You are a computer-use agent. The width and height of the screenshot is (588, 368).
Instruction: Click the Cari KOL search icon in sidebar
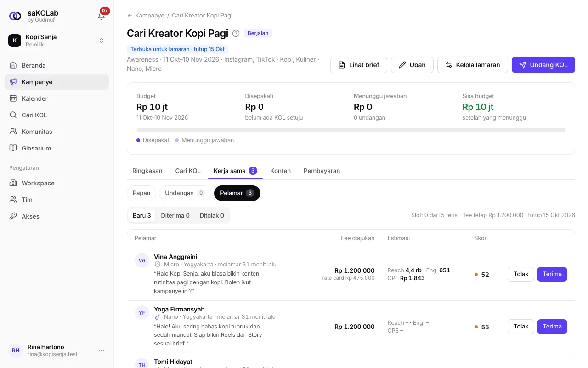[x=13, y=115]
